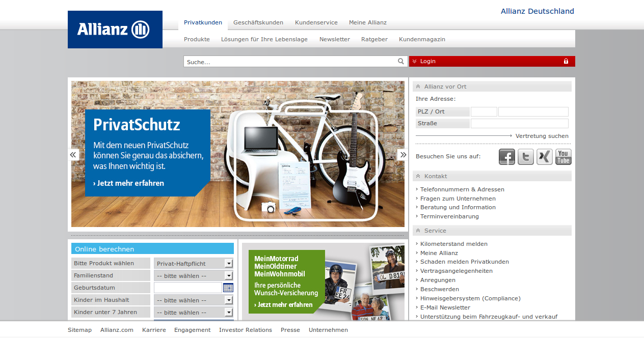Open the Allianz Xing icon

(x=545, y=157)
